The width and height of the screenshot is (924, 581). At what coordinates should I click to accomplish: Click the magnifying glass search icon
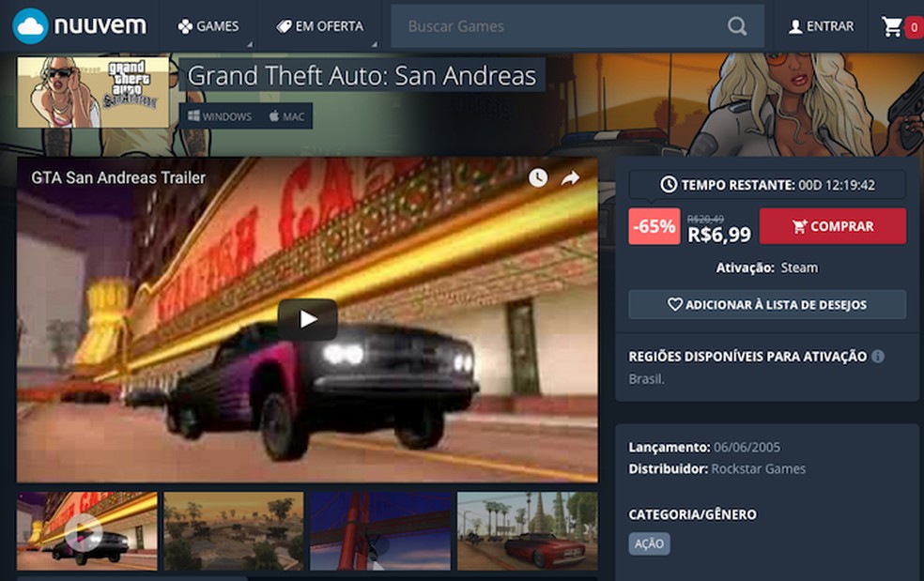click(x=736, y=26)
